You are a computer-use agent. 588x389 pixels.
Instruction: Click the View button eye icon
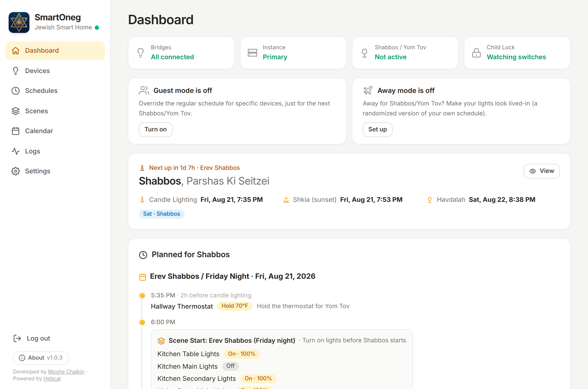pos(533,171)
